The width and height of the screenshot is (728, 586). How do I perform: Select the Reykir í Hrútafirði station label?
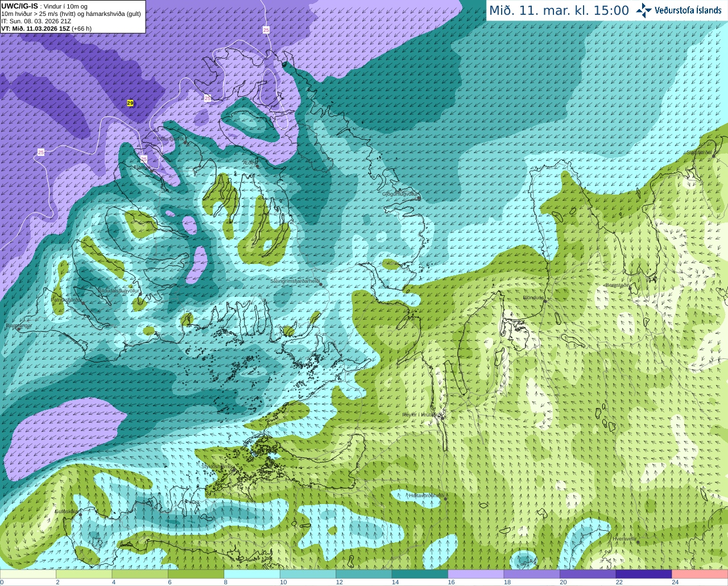pyautogui.click(x=421, y=415)
